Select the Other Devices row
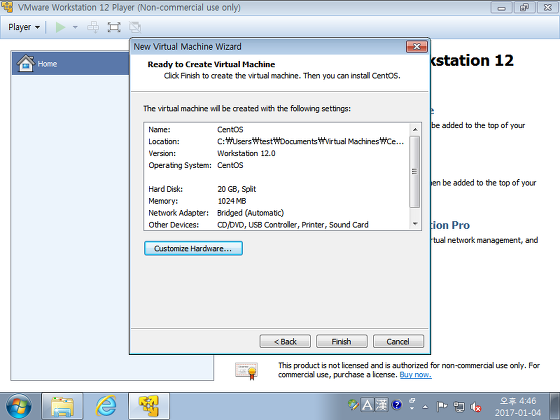This screenshot has height=420, width=560. [x=277, y=225]
